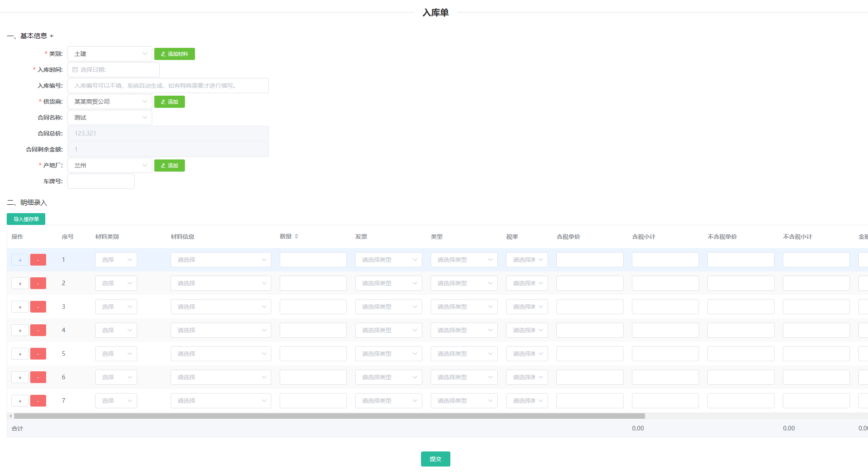868x472 pixels.
Task: Click the red minus button in row 6
Action: point(38,378)
